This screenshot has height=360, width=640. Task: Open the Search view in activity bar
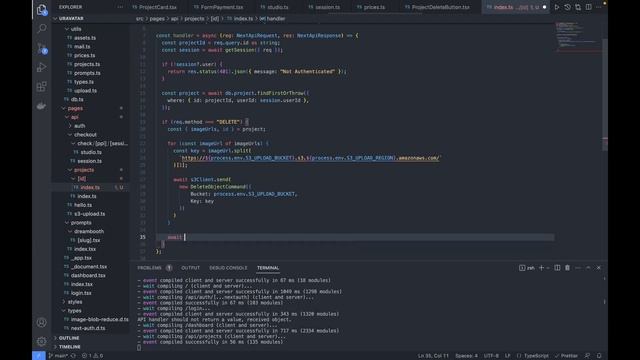tap(42, 29)
